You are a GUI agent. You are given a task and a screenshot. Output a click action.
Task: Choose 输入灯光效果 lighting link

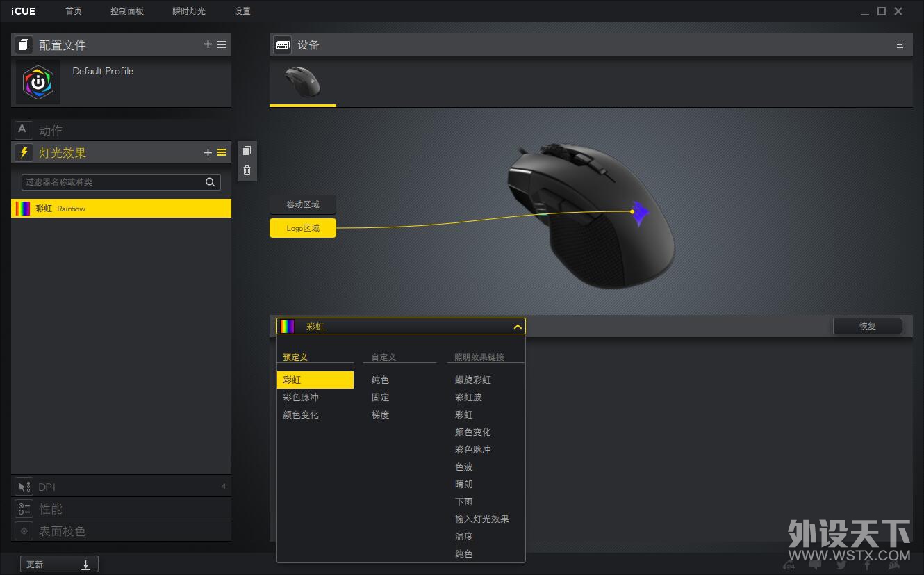pyautogui.click(x=482, y=519)
